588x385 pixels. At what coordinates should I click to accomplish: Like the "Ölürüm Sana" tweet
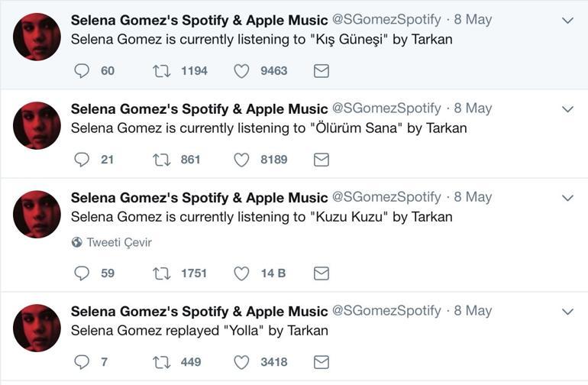pos(241,160)
